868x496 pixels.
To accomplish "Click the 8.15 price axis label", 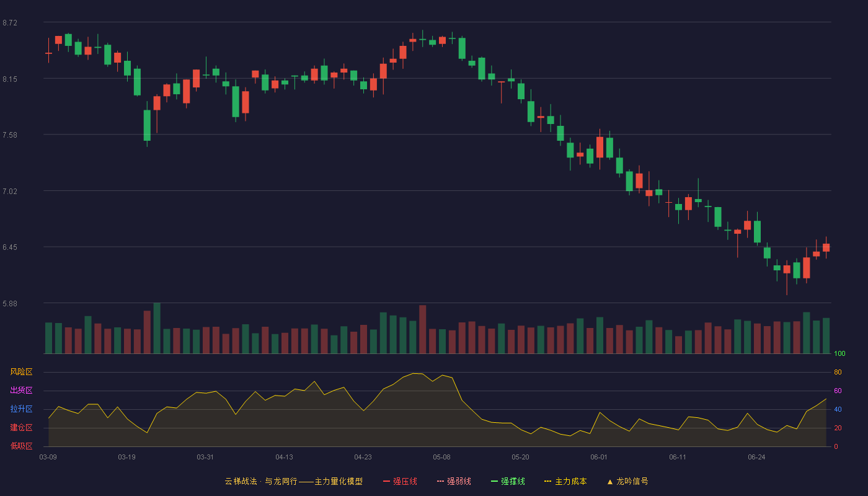I will click(10, 79).
